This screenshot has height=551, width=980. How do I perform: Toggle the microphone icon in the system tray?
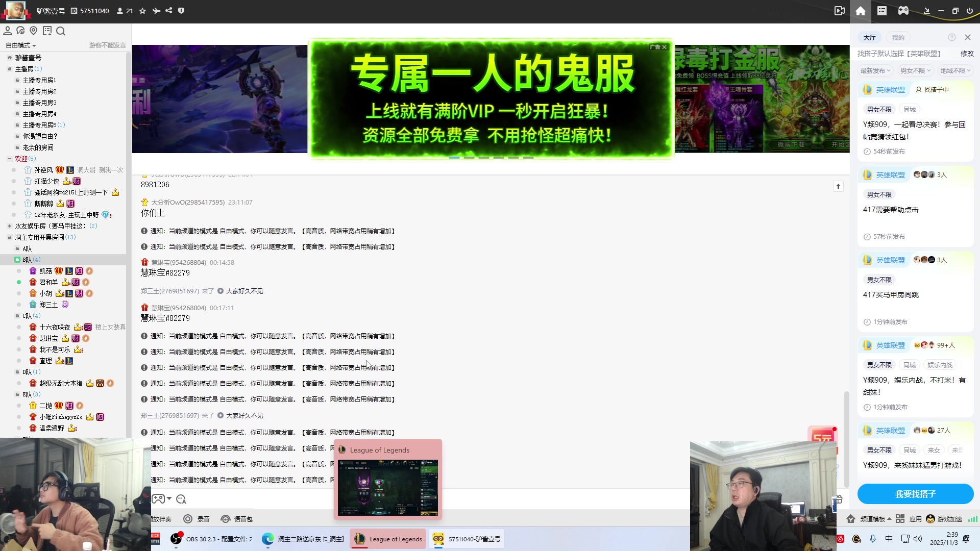click(873, 538)
